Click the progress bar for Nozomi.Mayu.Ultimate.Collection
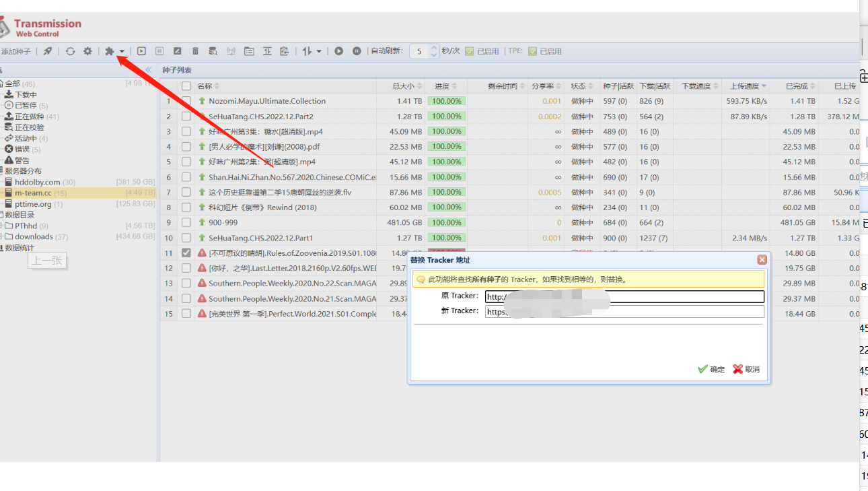 click(447, 101)
